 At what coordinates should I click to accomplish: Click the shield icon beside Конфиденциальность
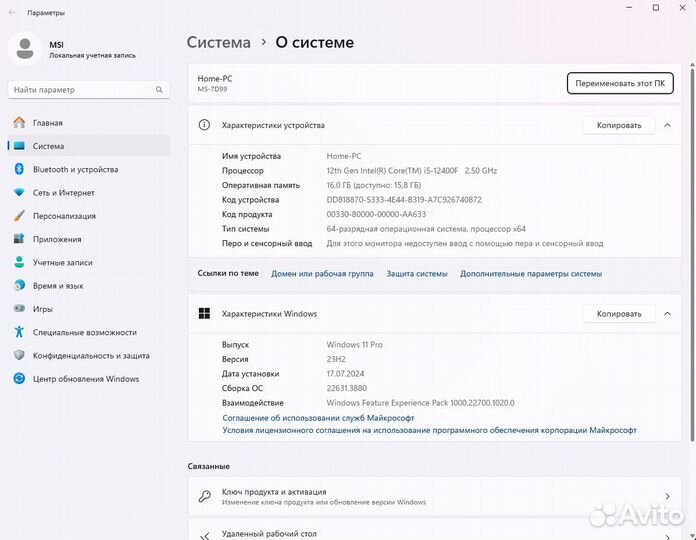pos(19,355)
